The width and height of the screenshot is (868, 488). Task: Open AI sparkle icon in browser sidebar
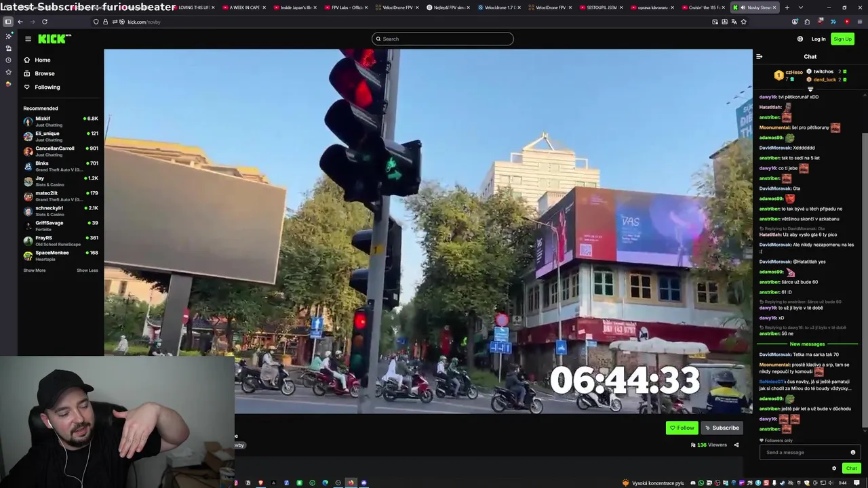click(8, 36)
